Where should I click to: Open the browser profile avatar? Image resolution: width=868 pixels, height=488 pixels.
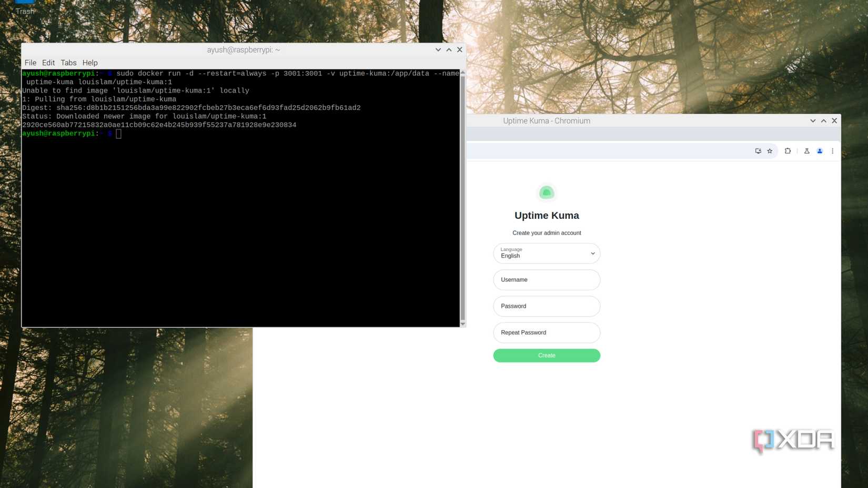point(819,151)
